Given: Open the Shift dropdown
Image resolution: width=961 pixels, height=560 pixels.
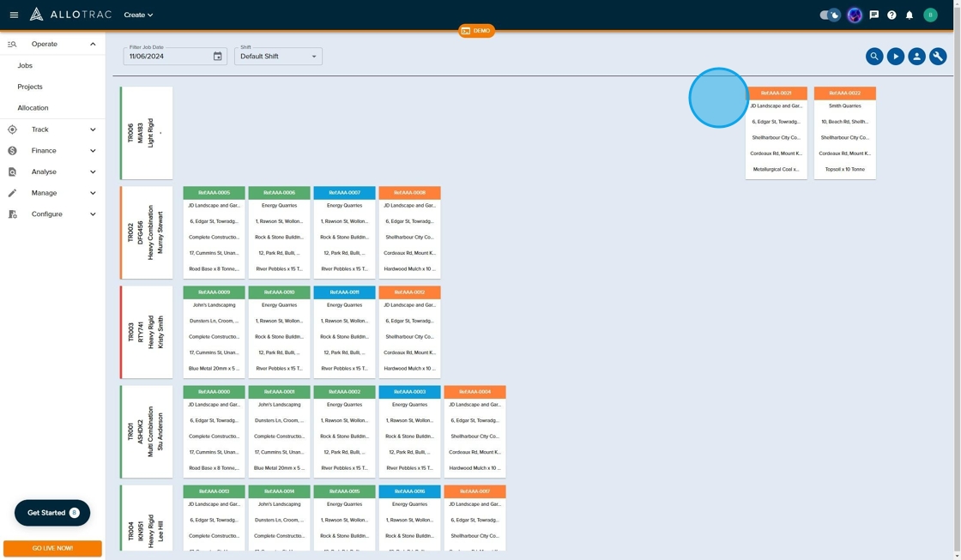Looking at the screenshot, I should (278, 57).
